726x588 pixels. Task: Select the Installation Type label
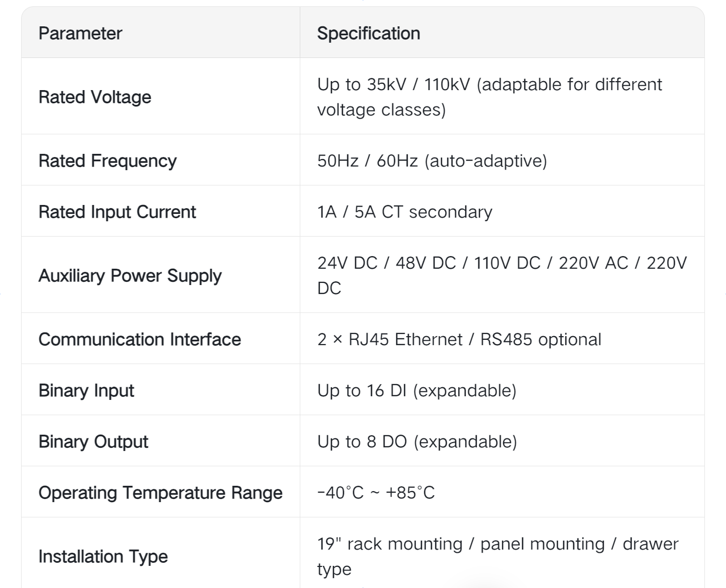103,556
